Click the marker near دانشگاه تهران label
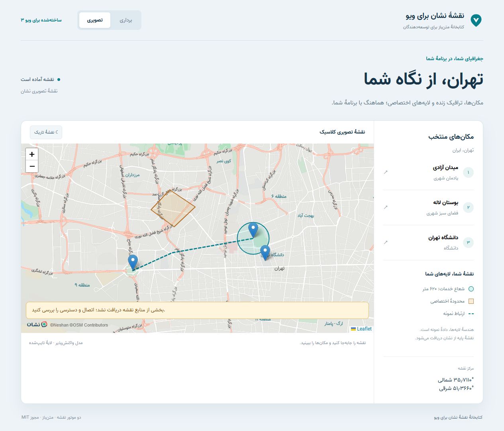The image size is (504, 431). pyautogui.click(x=265, y=253)
